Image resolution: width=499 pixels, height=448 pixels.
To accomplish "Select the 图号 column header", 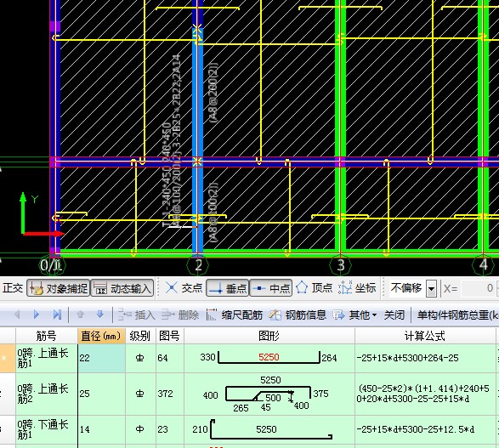I will tap(170, 336).
